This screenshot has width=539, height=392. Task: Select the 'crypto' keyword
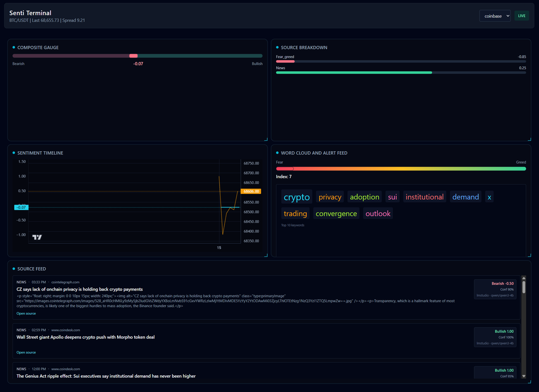(297, 197)
